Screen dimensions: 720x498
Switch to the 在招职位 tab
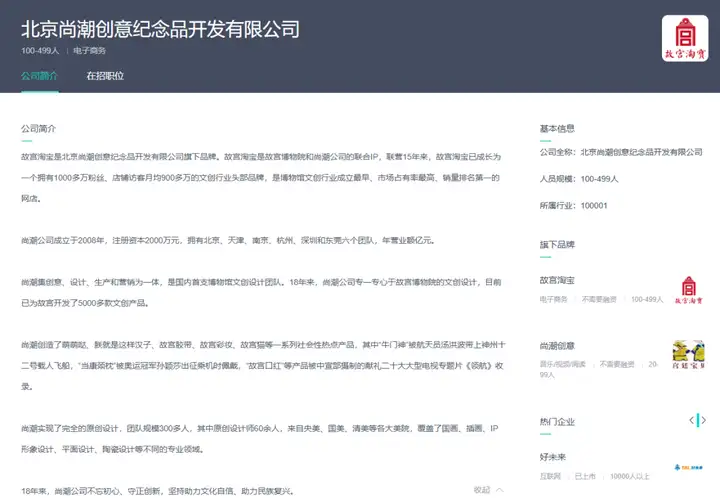click(x=105, y=76)
